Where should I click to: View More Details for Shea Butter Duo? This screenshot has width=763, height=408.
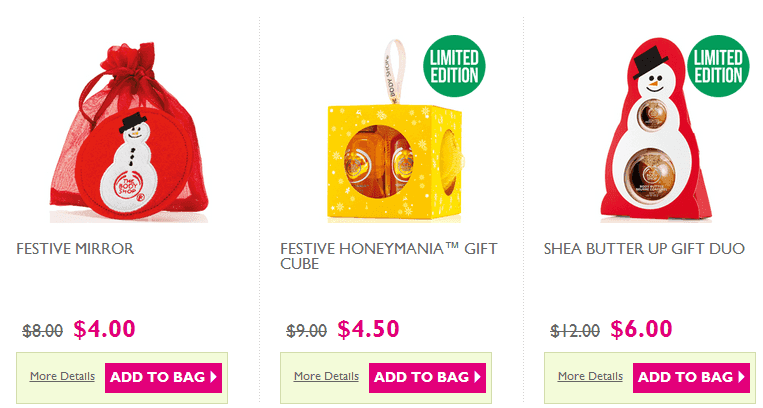click(x=590, y=376)
